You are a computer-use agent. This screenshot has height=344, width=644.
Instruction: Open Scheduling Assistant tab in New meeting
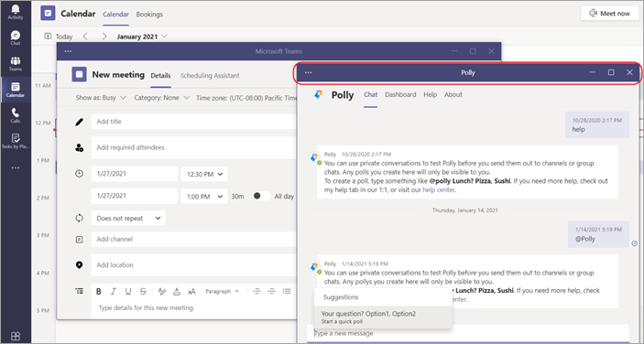pos(210,75)
